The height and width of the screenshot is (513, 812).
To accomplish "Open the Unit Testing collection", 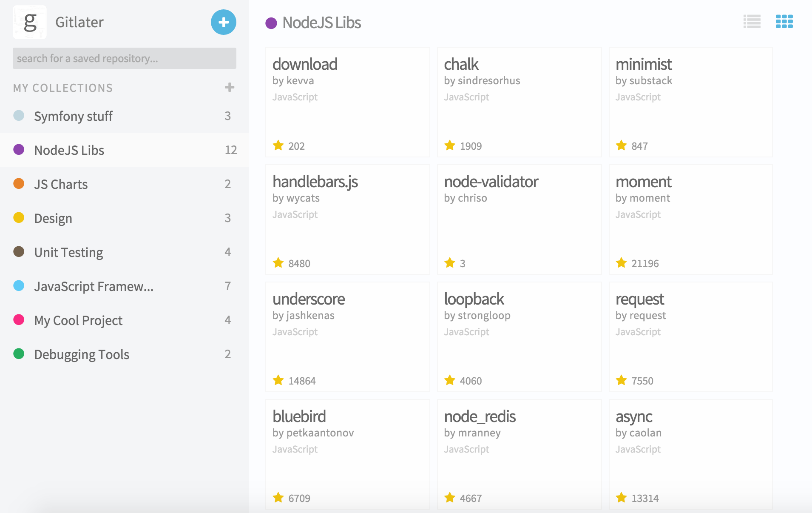I will coord(125,252).
